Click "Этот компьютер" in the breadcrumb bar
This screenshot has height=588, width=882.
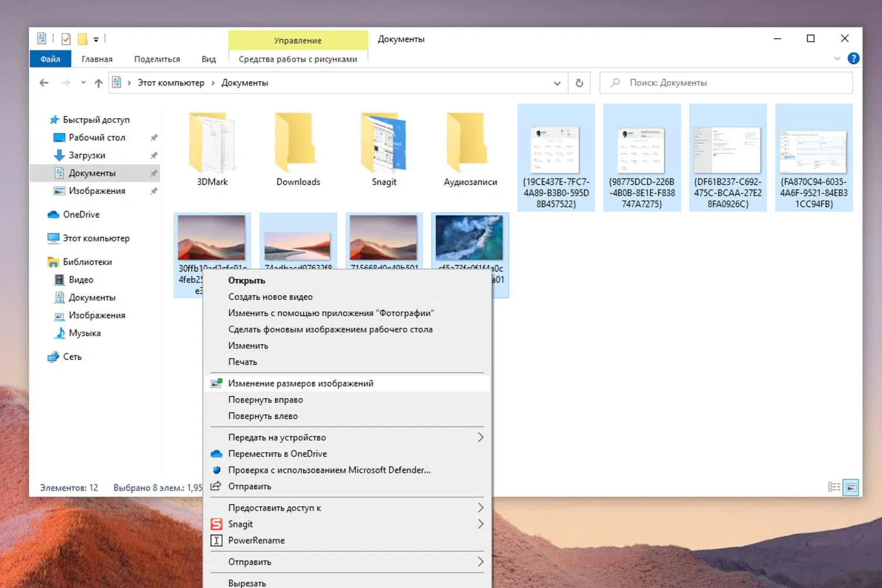171,82
